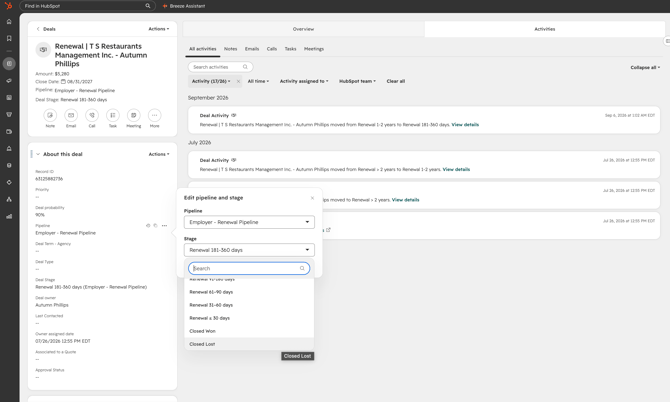Open the Activity (17/26) filter dropdown
The height and width of the screenshot is (402, 670).
pos(211,81)
